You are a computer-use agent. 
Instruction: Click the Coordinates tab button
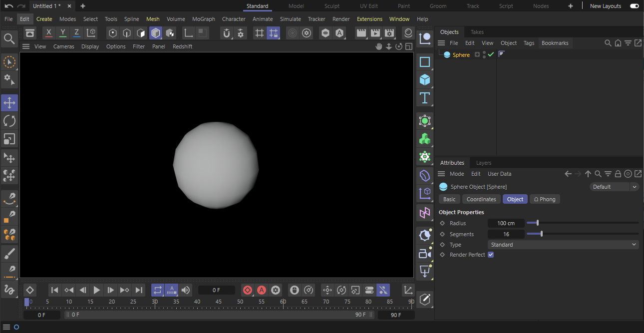pyautogui.click(x=481, y=199)
